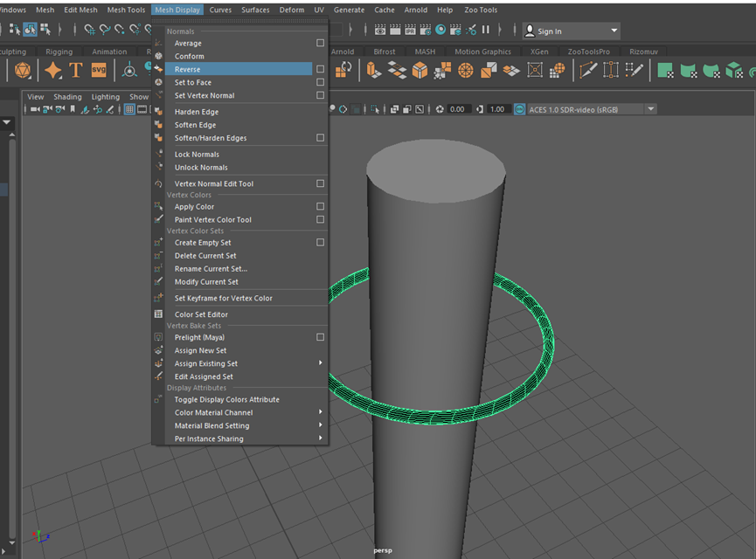Toggle snap to points icon
The image size is (756, 559).
(x=120, y=30)
